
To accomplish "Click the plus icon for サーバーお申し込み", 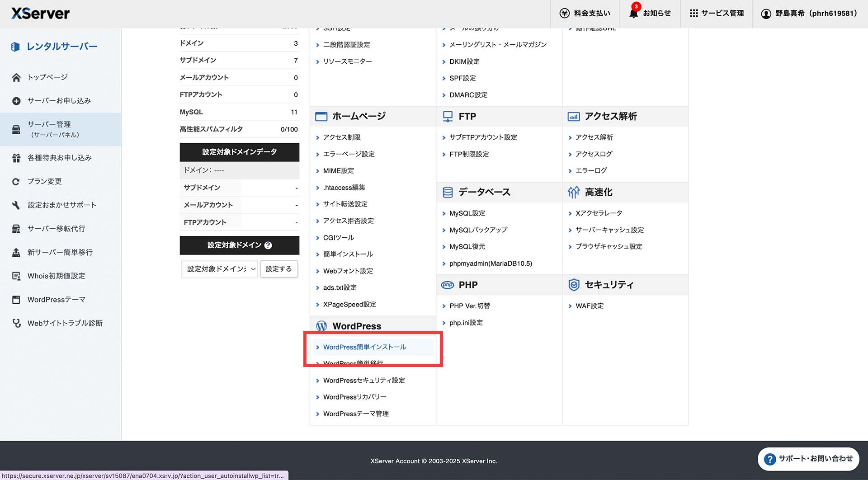I will 16,101.
